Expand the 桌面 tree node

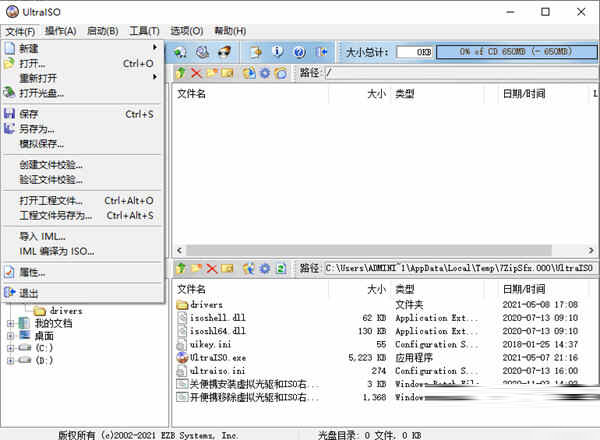10,338
